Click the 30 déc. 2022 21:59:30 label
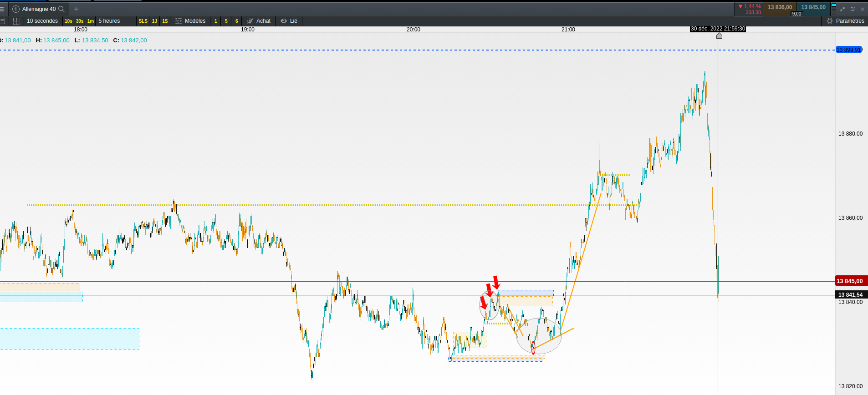Image resolution: width=868 pixels, height=395 pixels. 718,29
